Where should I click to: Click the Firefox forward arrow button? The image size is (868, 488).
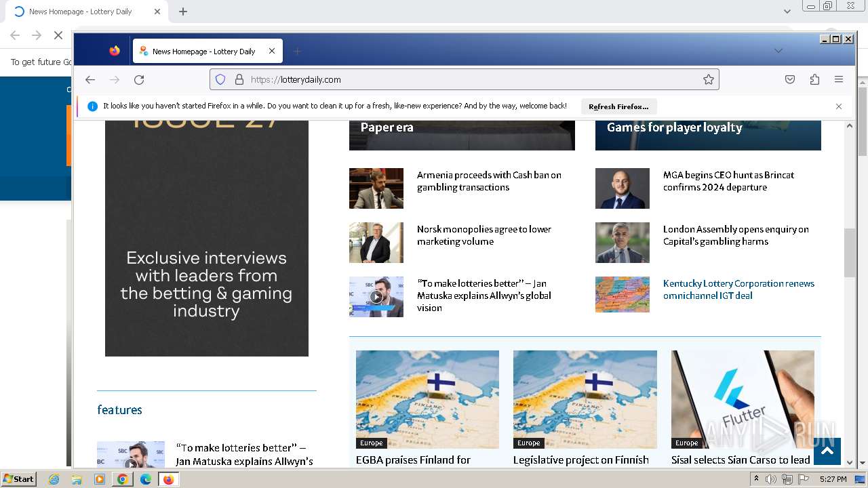[x=115, y=79]
